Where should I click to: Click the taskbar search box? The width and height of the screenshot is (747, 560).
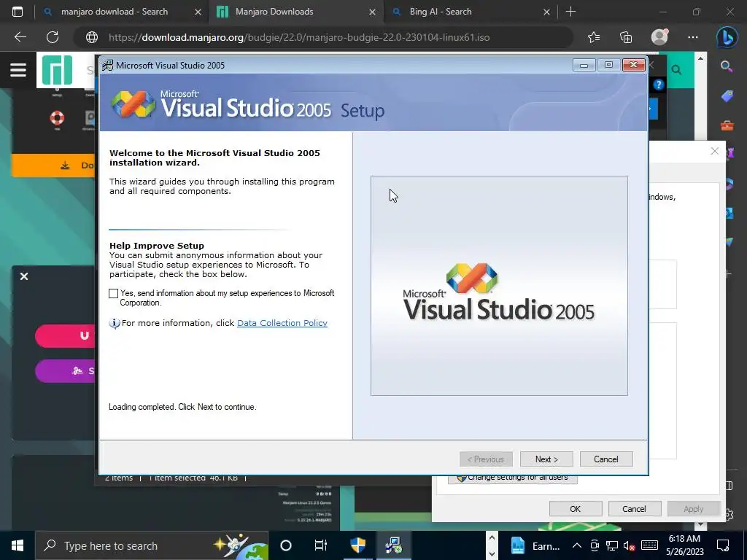tap(152, 545)
